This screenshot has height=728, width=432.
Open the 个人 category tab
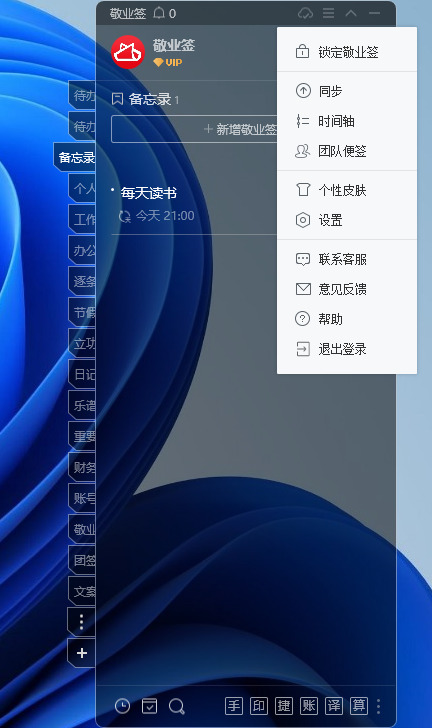click(x=82, y=188)
